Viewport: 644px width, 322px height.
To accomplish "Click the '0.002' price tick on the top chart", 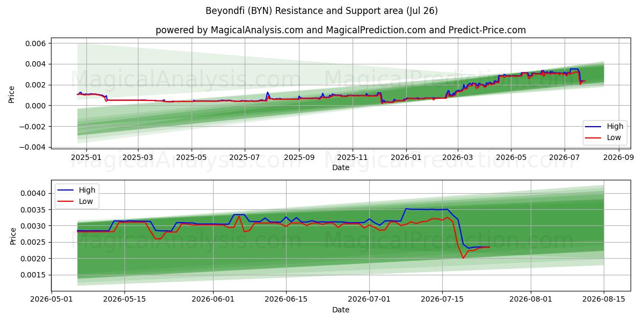I will (x=37, y=85).
